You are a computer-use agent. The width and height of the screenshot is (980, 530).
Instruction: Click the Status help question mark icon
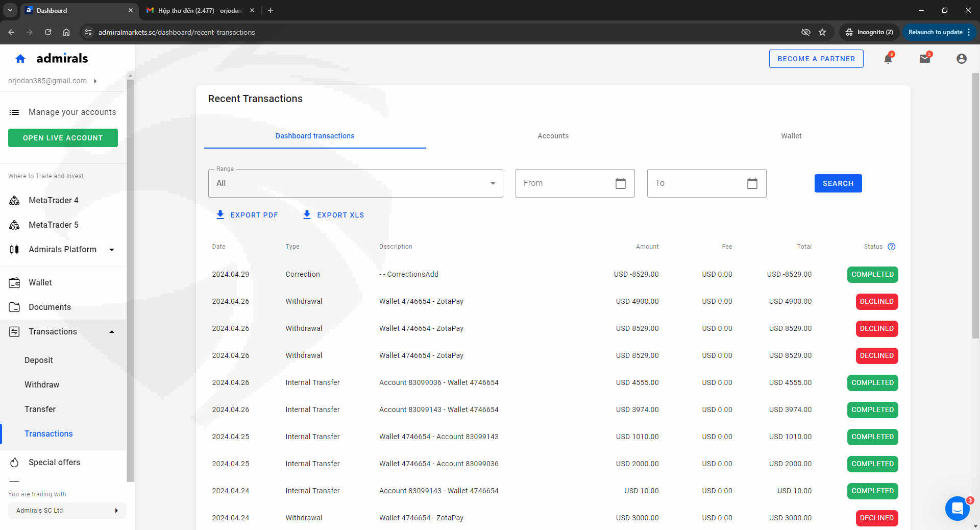(x=892, y=247)
